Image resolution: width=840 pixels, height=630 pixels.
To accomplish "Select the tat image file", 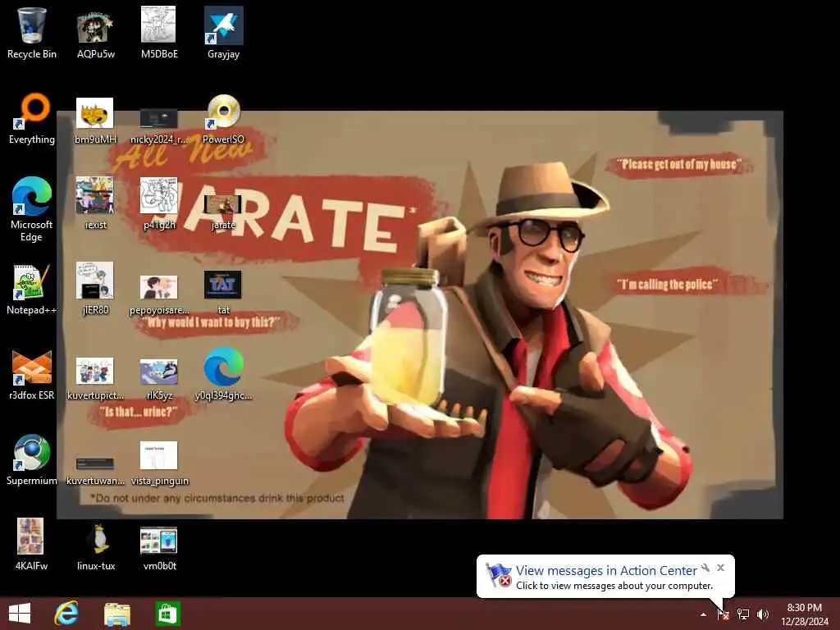I will pyautogui.click(x=223, y=292).
